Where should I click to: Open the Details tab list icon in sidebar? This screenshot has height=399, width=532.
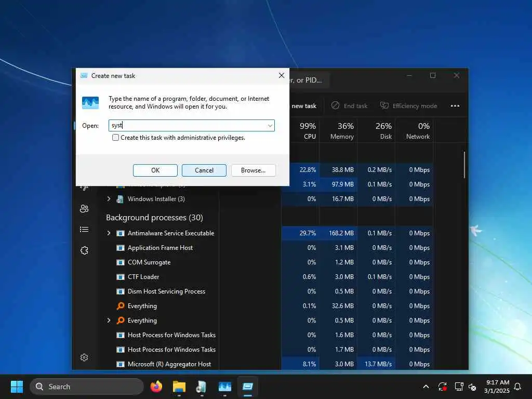pos(84,230)
